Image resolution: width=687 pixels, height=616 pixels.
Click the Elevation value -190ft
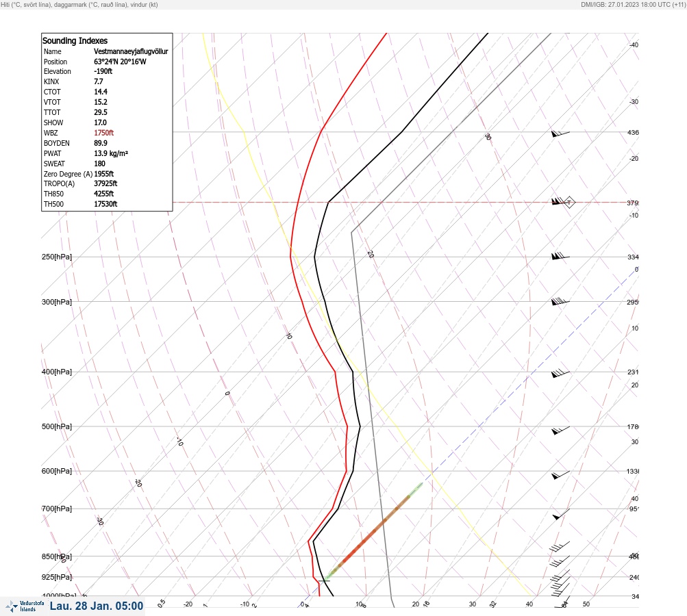[x=103, y=71]
